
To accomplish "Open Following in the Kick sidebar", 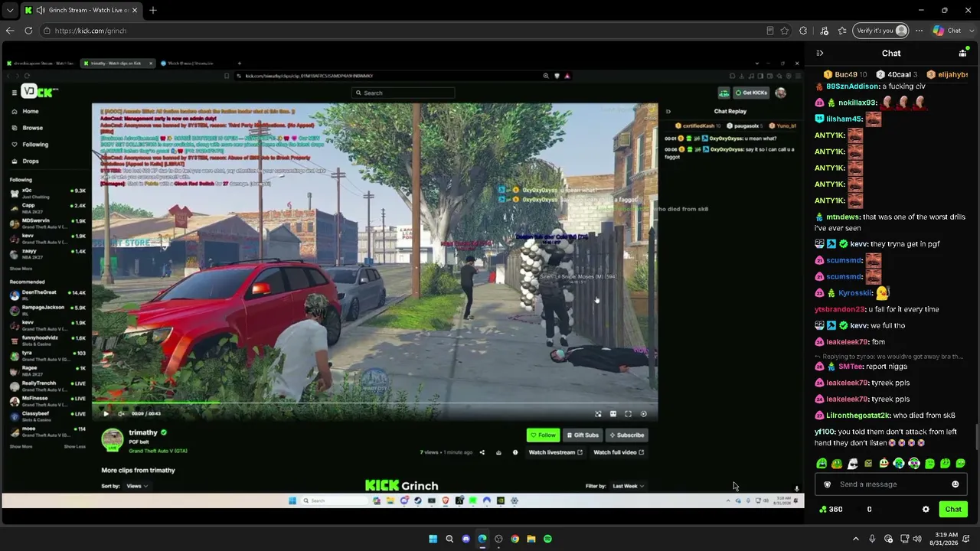I will (34, 145).
